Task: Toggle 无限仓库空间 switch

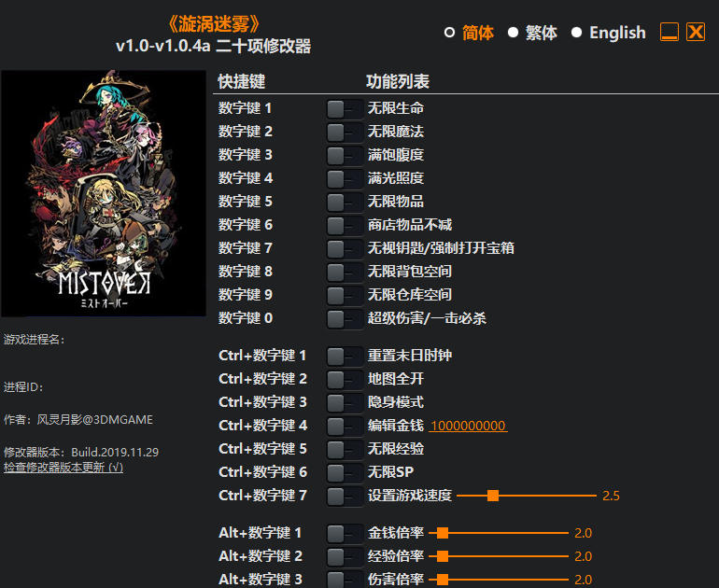Action: (x=345, y=296)
